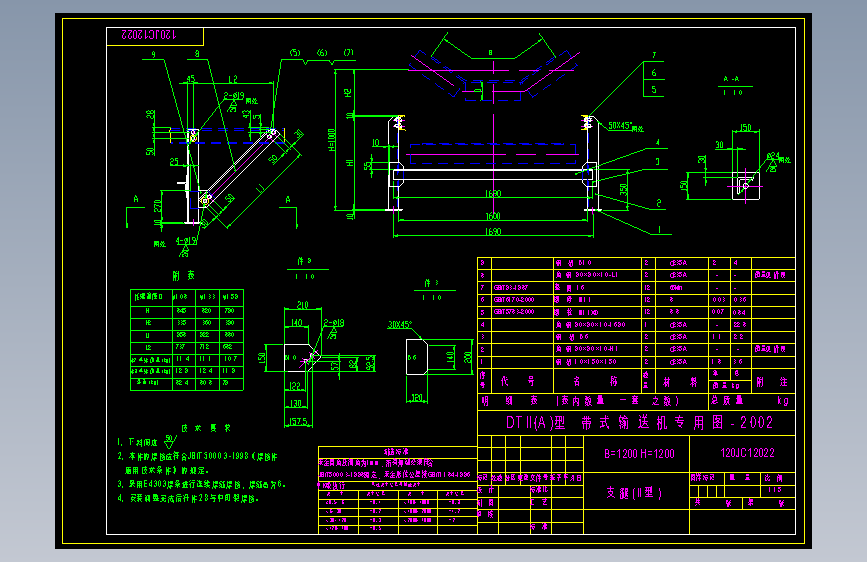Click the '210' dimension on part detail
Screen dimensions: 867x562
(x=302, y=305)
